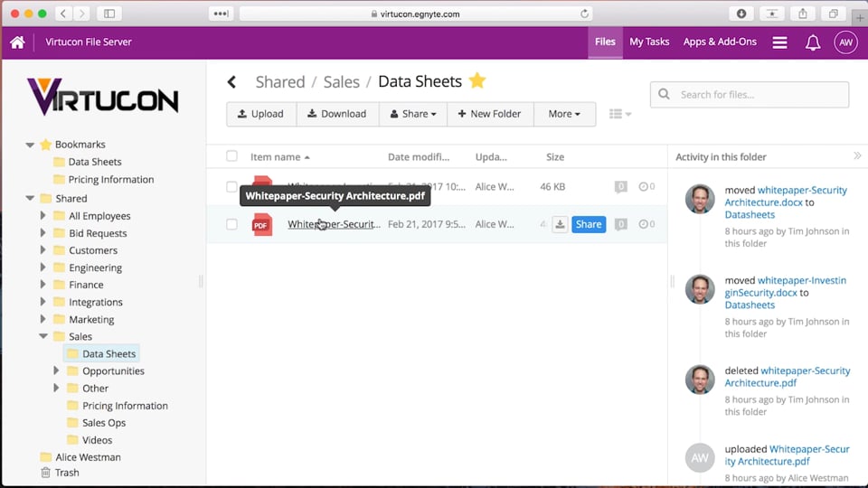Open the notifications bell
868x488 pixels.
click(812, 42)
